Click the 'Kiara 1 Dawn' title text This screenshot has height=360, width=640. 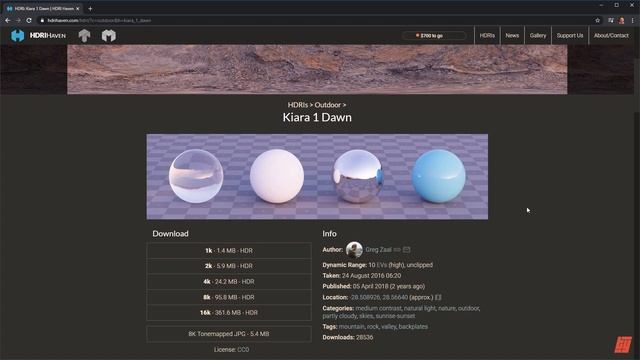click(x=317, y=118)
